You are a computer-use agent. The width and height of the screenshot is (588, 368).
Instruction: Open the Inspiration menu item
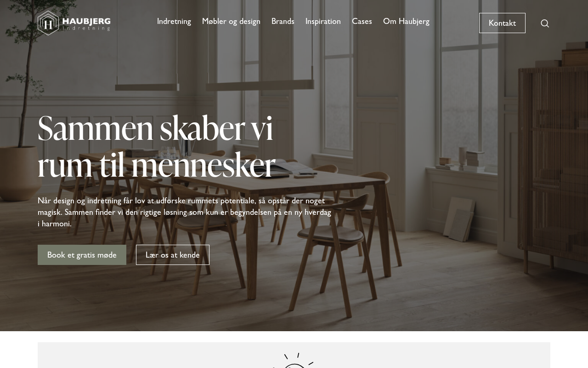[323, 21]
